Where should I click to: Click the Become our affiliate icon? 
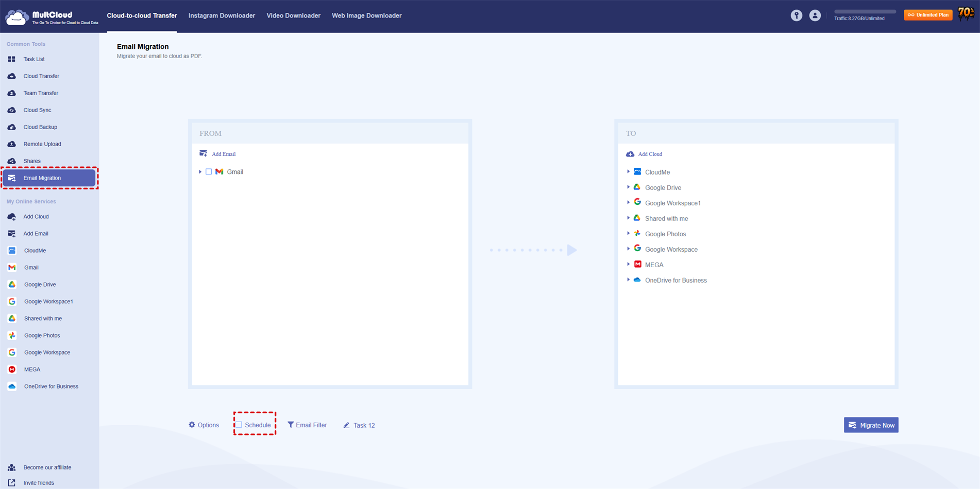11,467
